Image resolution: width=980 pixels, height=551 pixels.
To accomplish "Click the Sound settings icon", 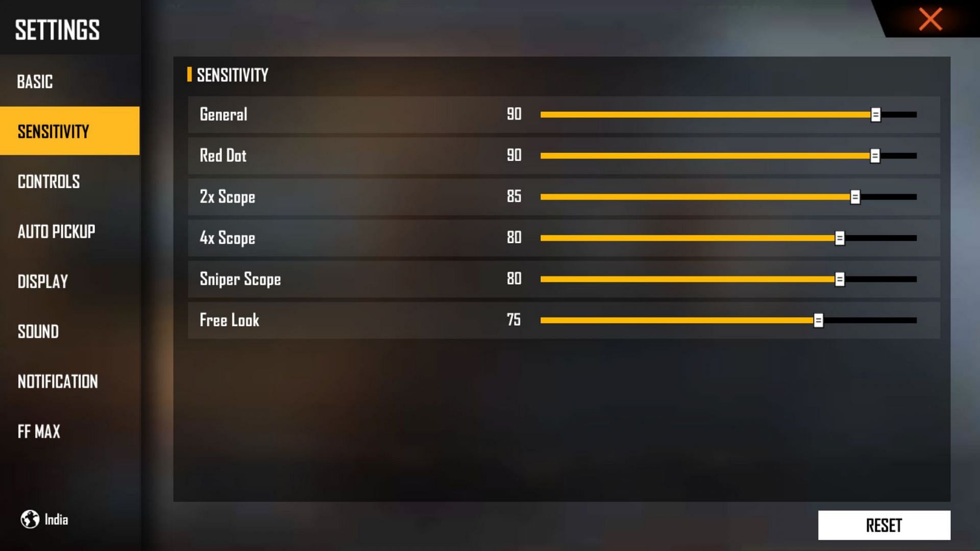I will coord(37,331).
